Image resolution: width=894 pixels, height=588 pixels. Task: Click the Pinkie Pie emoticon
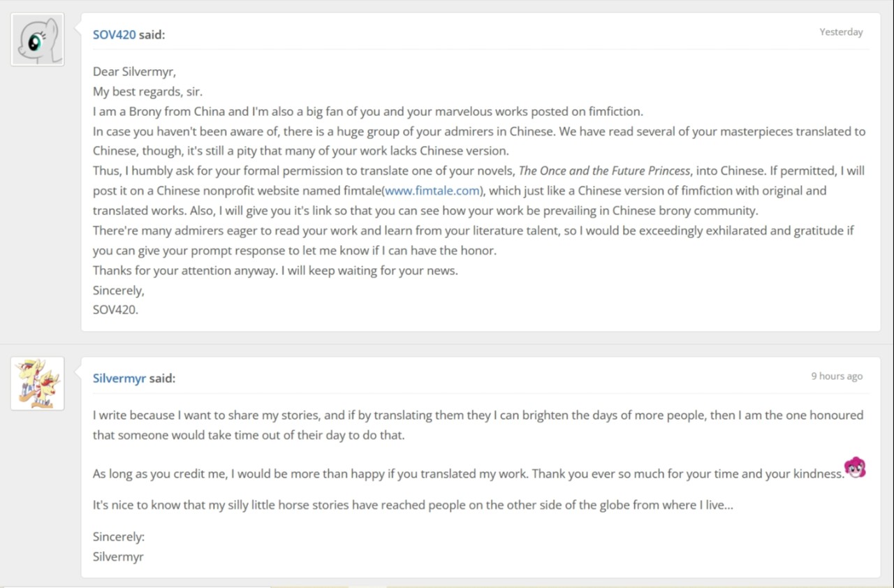click(855, 467)
